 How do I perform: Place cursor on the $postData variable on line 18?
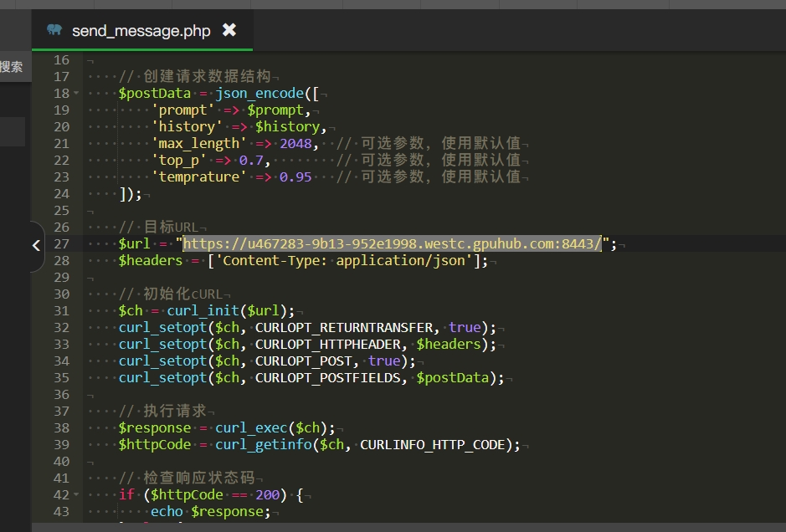(155, 93)
